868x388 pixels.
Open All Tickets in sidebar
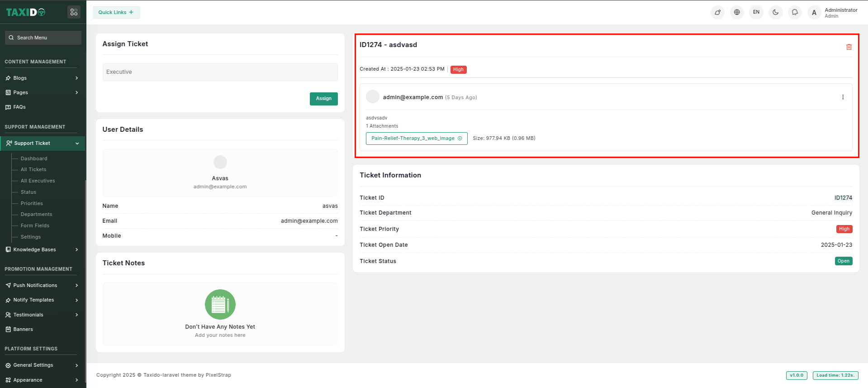coord(33,169)
